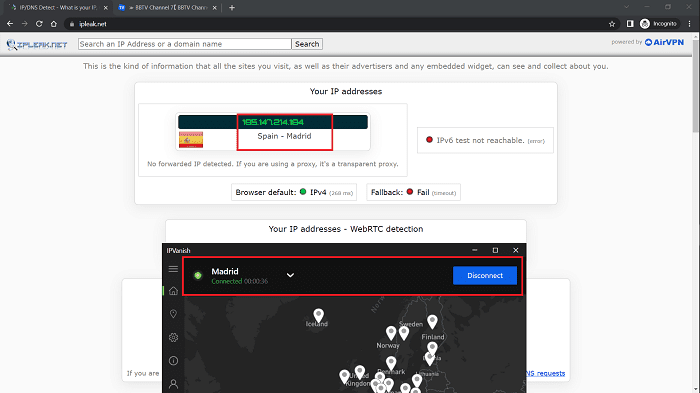This screenshot has width=700, height=393.
Task: Select the IP/DNS Detect tab
Action: coord(57,8)
